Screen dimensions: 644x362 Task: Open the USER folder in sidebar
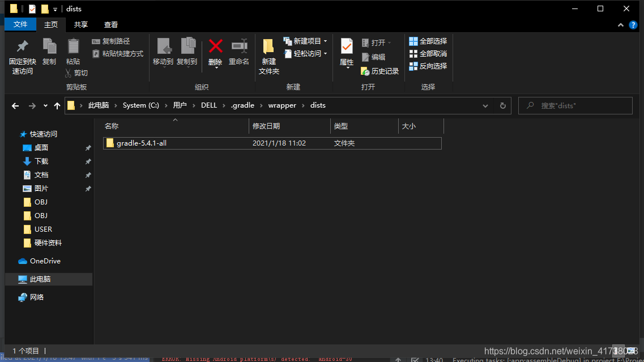(x=38, y=229)
